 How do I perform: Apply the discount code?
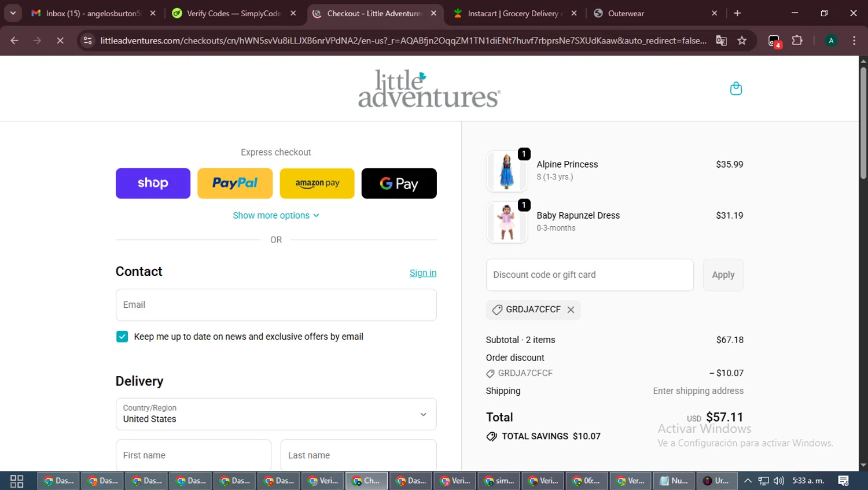click(723, 275)
